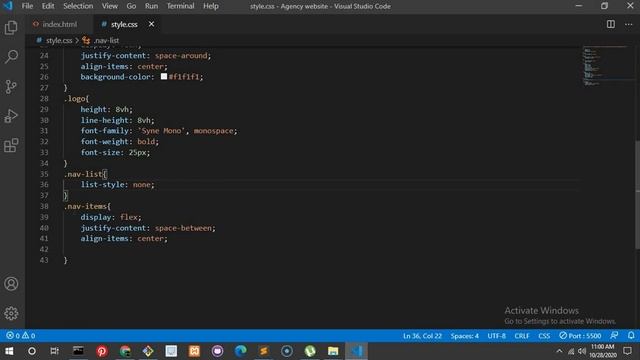Click the VS Code taskbar icon
Image resolution: width=640 pixels, height=360 pixels.
(356, 351)
